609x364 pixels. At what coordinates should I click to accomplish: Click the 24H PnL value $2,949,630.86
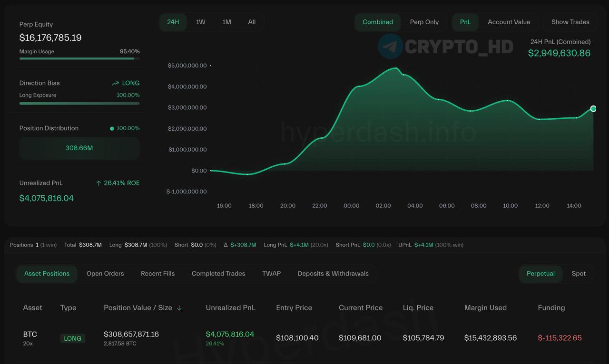560,53
